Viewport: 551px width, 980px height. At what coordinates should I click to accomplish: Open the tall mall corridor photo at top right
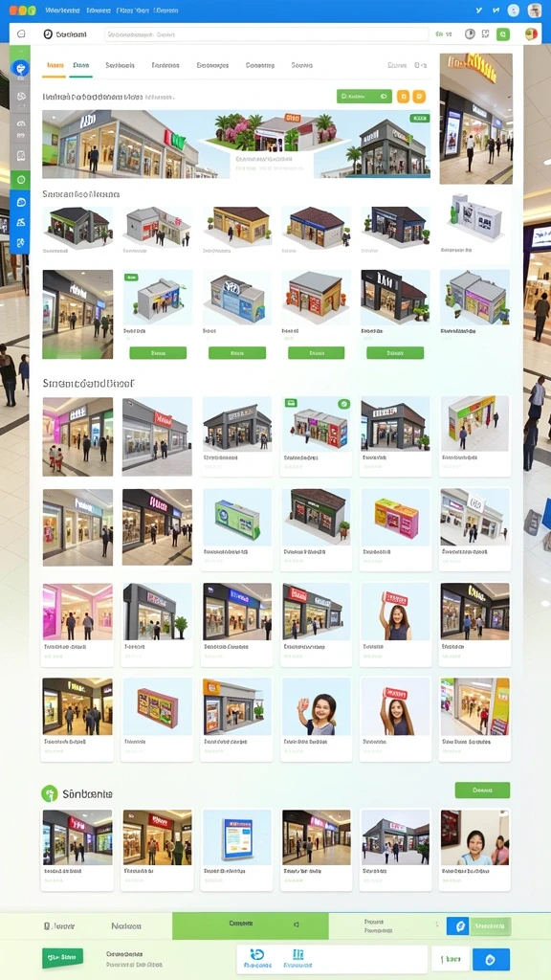476,118
